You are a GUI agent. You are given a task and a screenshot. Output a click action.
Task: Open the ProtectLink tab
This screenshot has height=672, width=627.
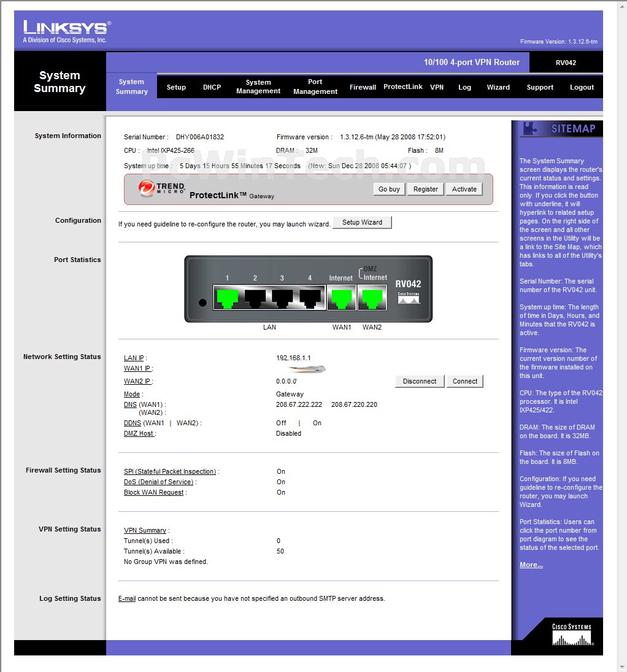tap(403, 87)
